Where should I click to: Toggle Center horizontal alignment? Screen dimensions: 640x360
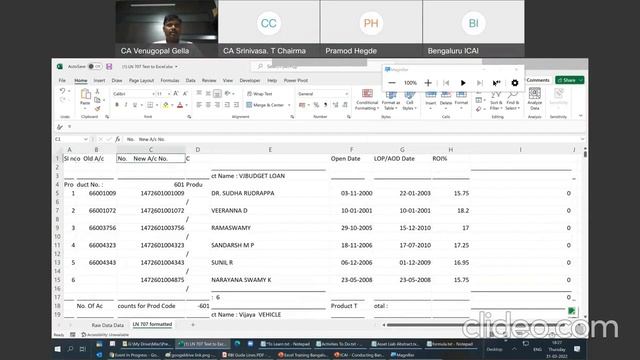point(208,105)
